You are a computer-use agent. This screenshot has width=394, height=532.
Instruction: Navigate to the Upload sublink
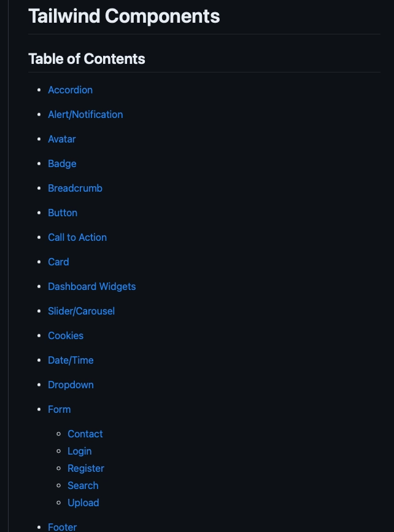click(83, 503)
